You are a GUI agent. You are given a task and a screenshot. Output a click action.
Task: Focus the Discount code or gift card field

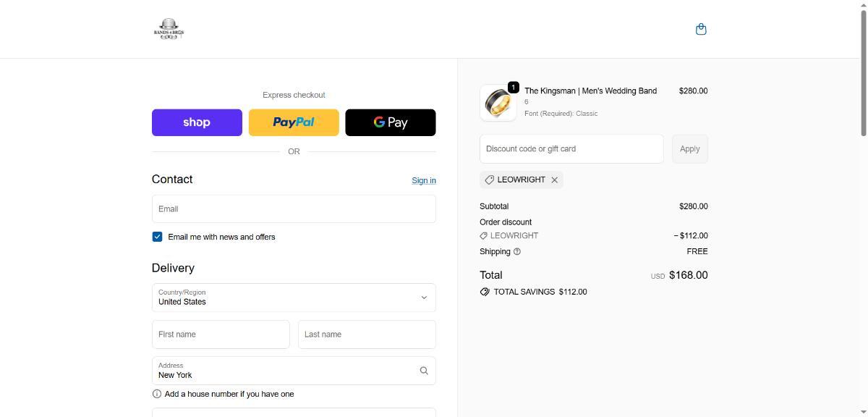tap(571, 148)
